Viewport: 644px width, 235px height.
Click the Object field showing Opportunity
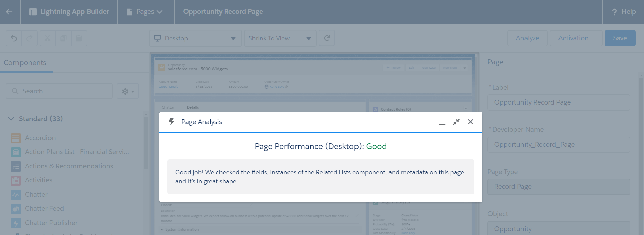(x=558, y=228)
